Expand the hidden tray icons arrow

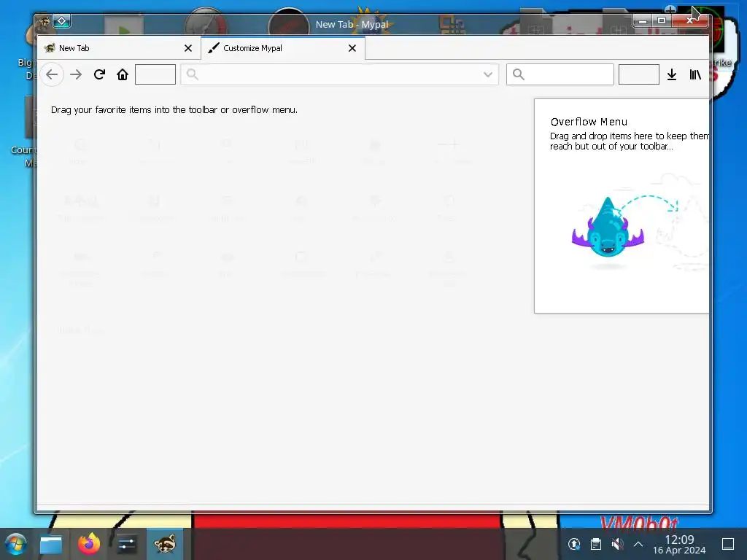[638, 544]
